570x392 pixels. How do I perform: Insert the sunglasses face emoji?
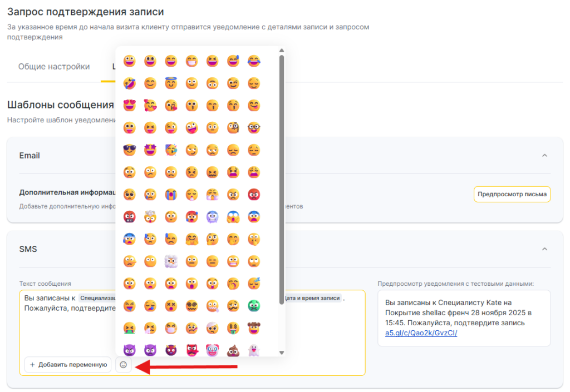(x=130, y=150)
